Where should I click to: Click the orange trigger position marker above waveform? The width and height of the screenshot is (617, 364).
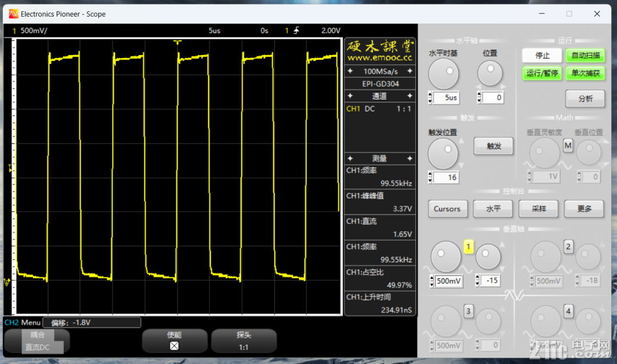click(x=178, y=42)
